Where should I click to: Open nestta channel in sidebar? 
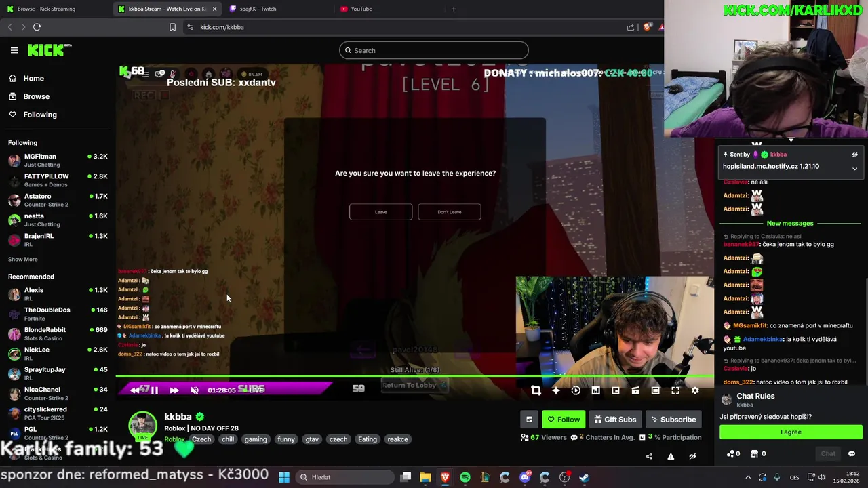coord(58,220)
